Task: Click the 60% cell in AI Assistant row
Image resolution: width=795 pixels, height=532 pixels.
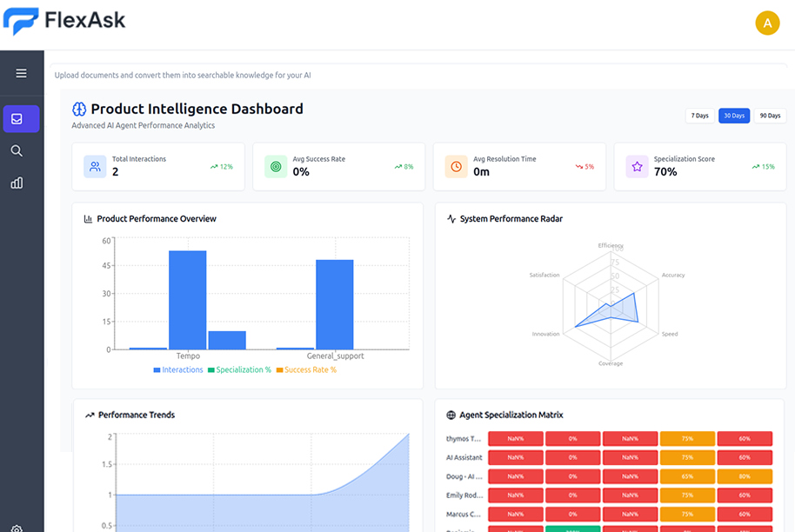Action: [x=745, y=457]
